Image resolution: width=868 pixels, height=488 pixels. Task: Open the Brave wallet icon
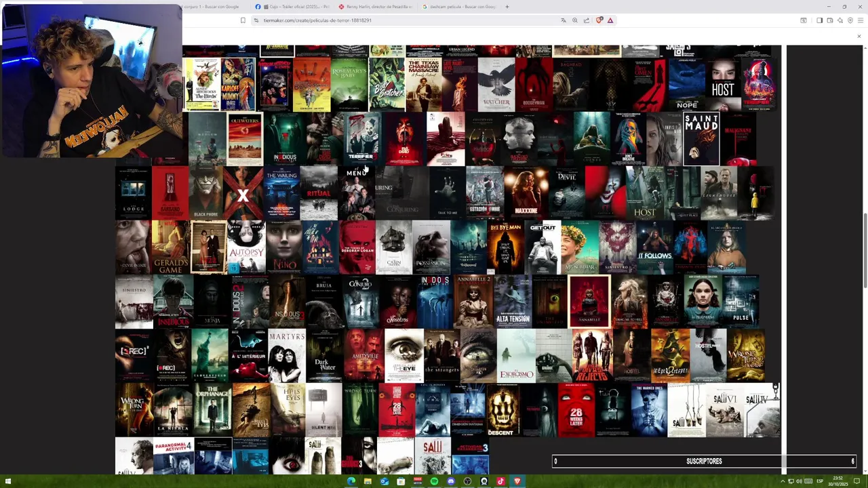pos(829,20)
